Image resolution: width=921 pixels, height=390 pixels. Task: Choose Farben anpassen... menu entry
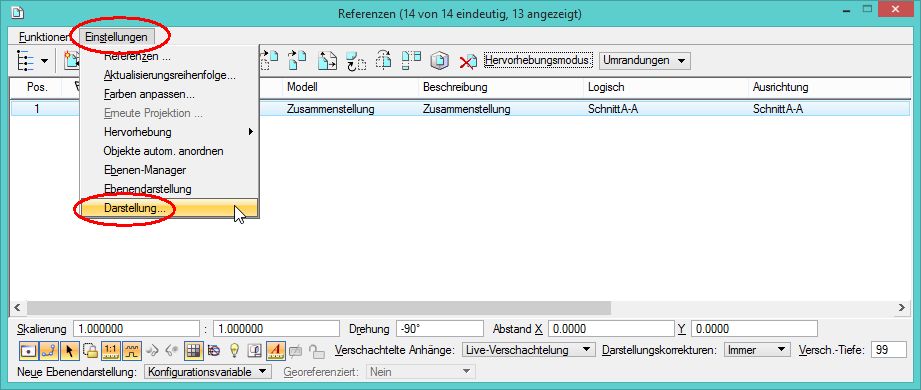(169, 94)
